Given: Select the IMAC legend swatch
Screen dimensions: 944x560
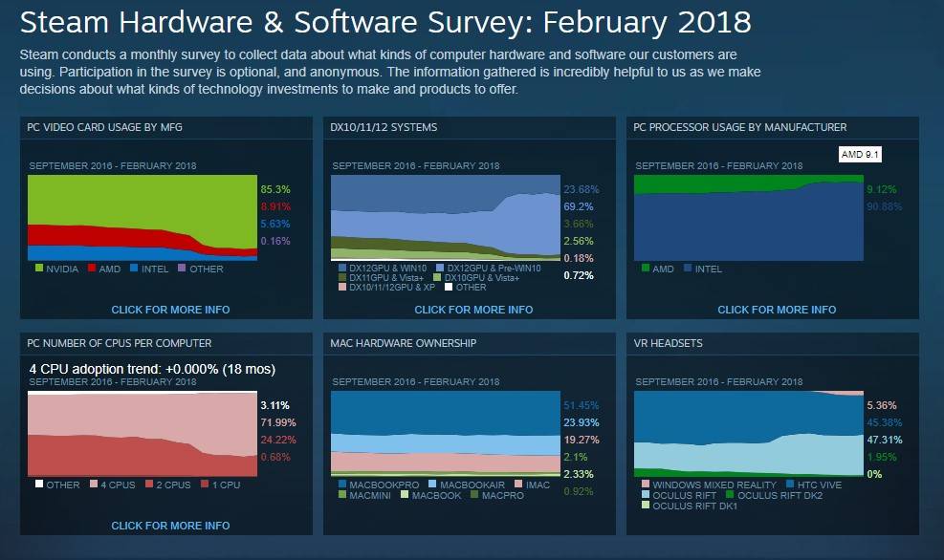Looking at the screenshot, I should [519, 484].
